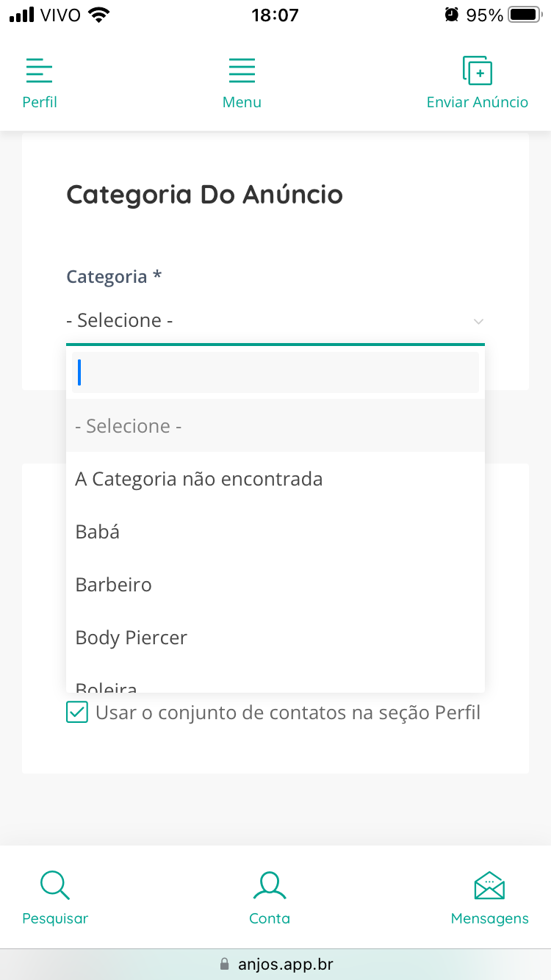Viewport: 551px width, 980px height.
Task: Collapse the Categoria dropdown chevron
Action: 478,321
